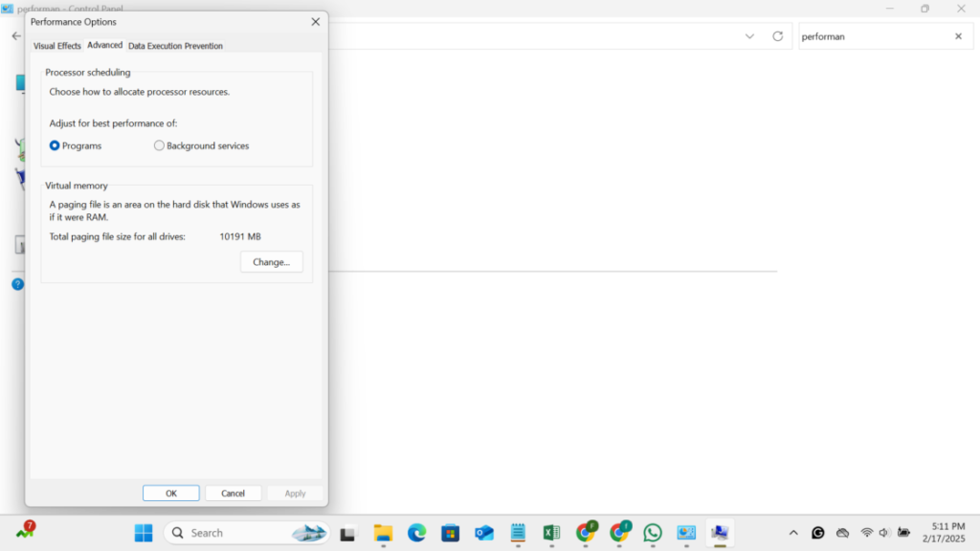The height and width of the screenshot is (551, 980).
Task: Launch Excel from the taskbar
Action: pos(550,533)
